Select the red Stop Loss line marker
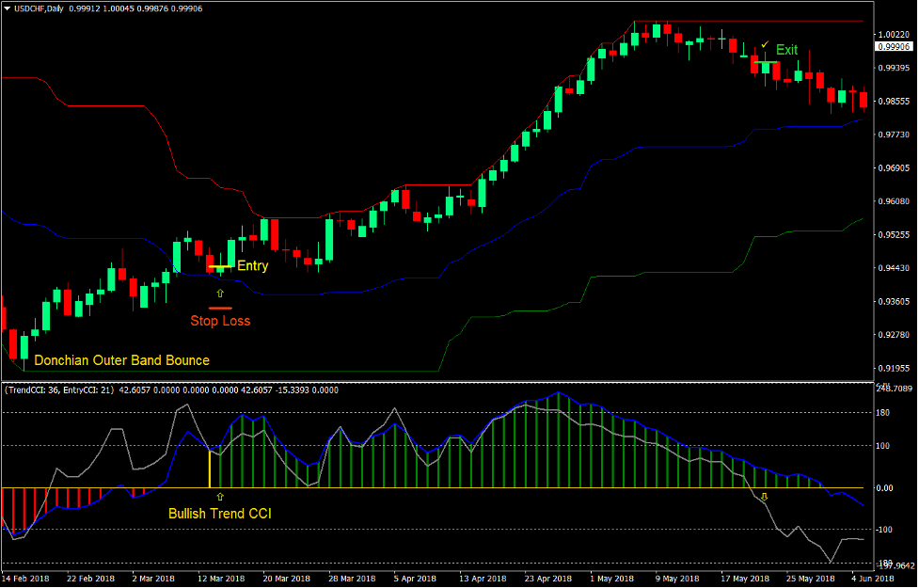This screenshot has height=588, width=919. (x=220, y=307)
